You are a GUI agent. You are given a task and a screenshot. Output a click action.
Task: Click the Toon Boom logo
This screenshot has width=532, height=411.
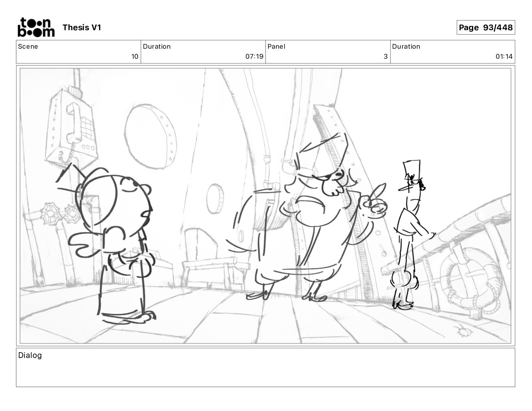36,27
